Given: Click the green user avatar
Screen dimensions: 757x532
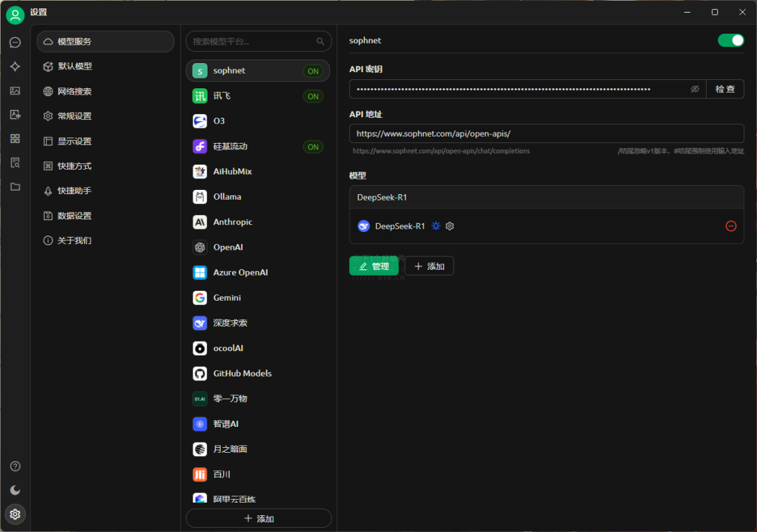Looking at the screenshot, I should pyautogui.click(x=15, y=15).
